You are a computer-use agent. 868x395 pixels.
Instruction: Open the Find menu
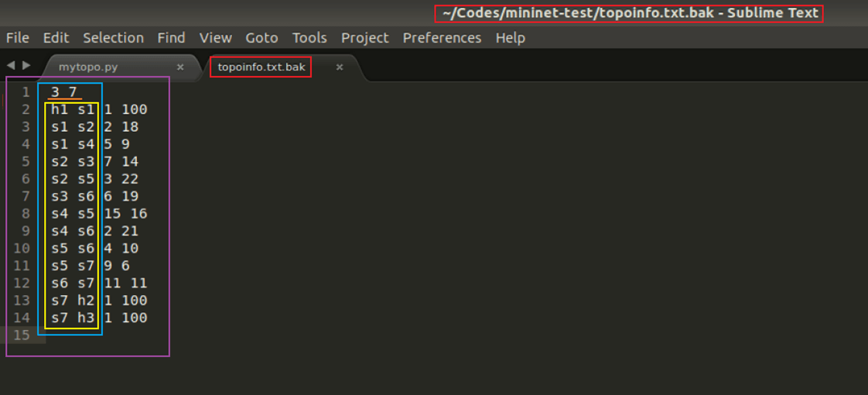(x=171, y=38)
